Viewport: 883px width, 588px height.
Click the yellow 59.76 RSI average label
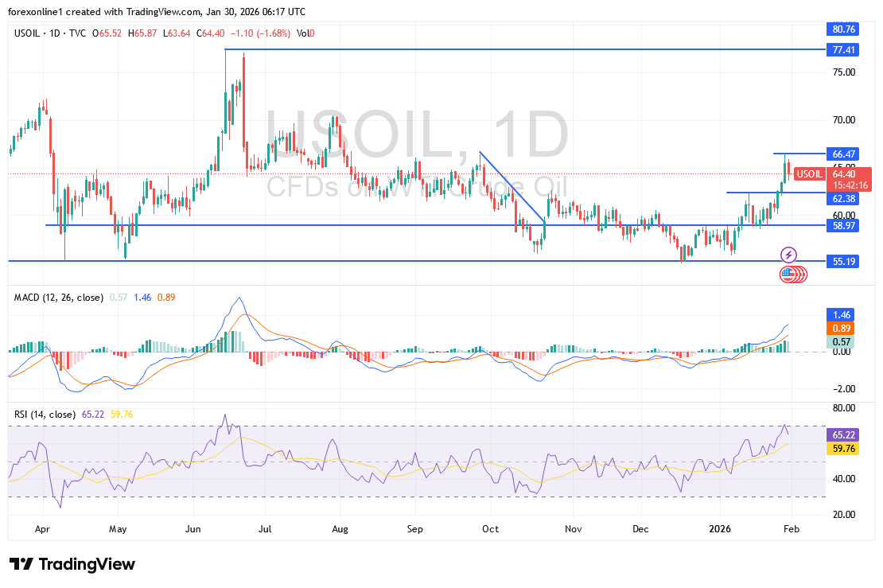click(842, 449)
